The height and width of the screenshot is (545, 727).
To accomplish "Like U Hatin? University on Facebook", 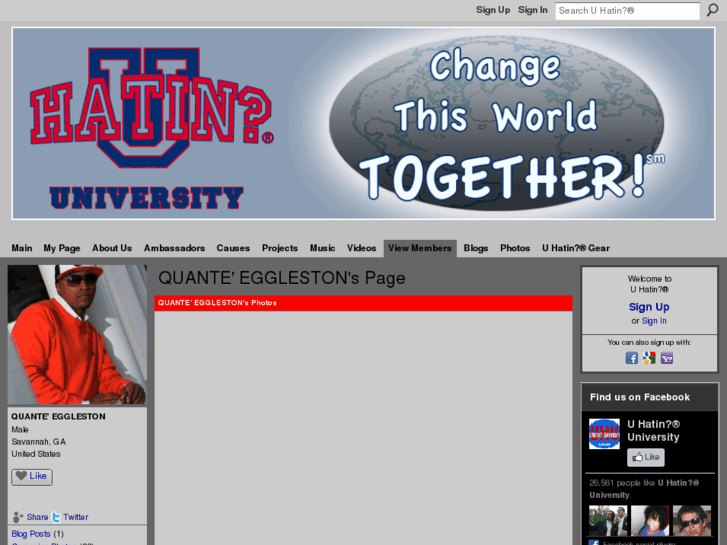I will point(646,457).
